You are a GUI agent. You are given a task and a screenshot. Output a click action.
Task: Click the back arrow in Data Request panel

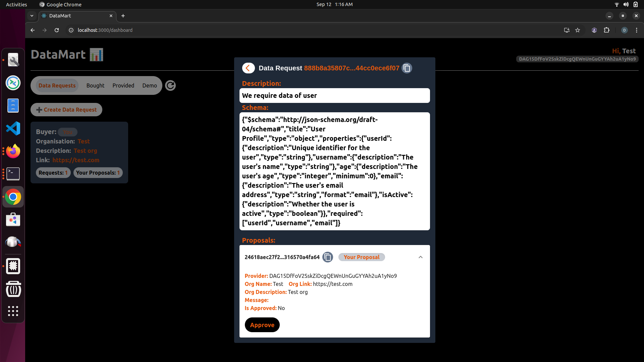tap(248, 68)
